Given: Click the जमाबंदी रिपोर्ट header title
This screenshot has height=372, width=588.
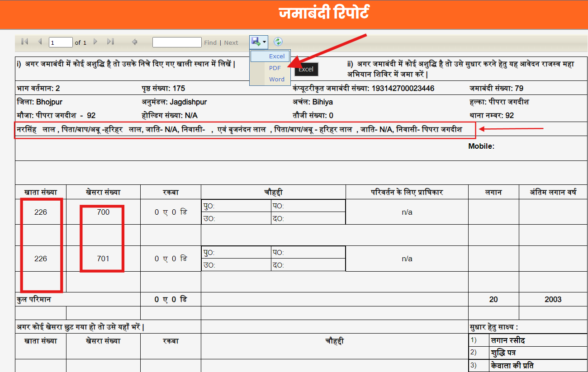Looking at the screenshot, I should 323,13.
